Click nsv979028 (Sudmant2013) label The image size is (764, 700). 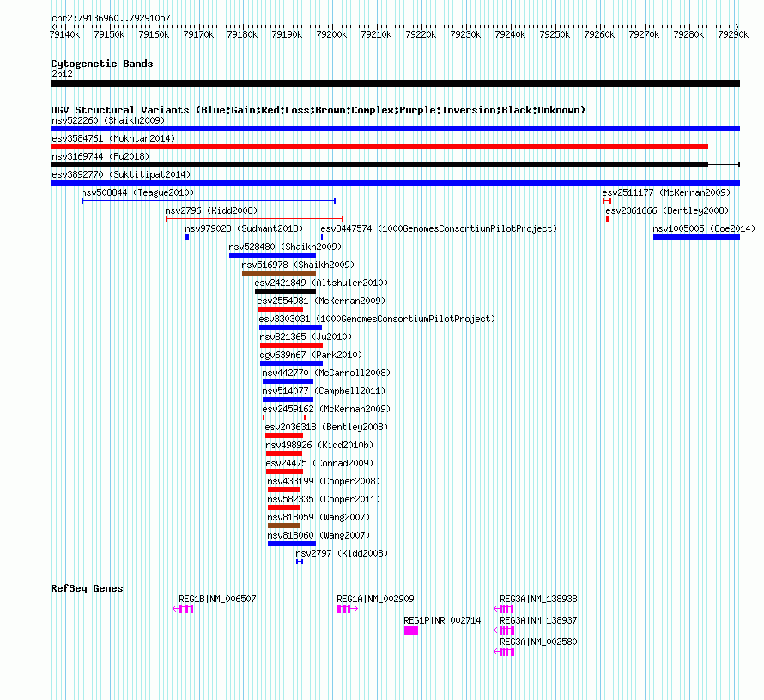(x=244, y=228)
